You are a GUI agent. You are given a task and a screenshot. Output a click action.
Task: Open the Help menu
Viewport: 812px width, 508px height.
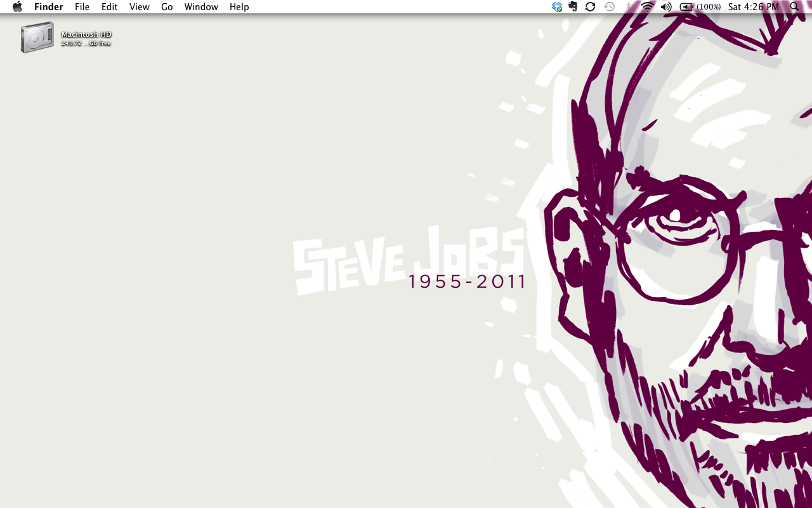point(239,7)
